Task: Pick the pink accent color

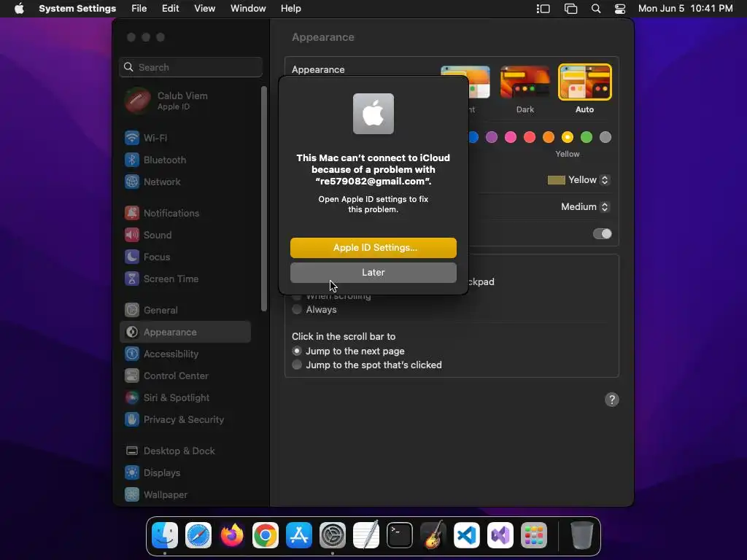Action: [x=511, y=137]
